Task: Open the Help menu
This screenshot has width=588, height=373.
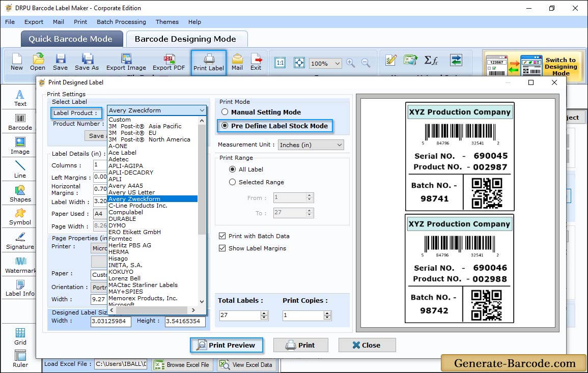Action: [194, 22]
